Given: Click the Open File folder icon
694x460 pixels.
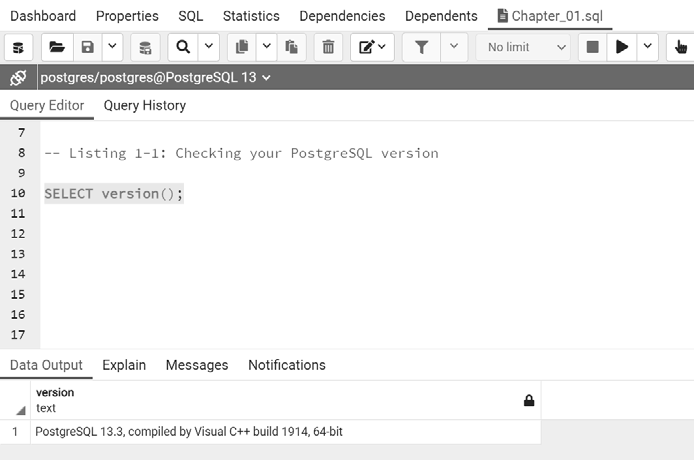Looking at the screenshot, I should click(x=56, y=47).
